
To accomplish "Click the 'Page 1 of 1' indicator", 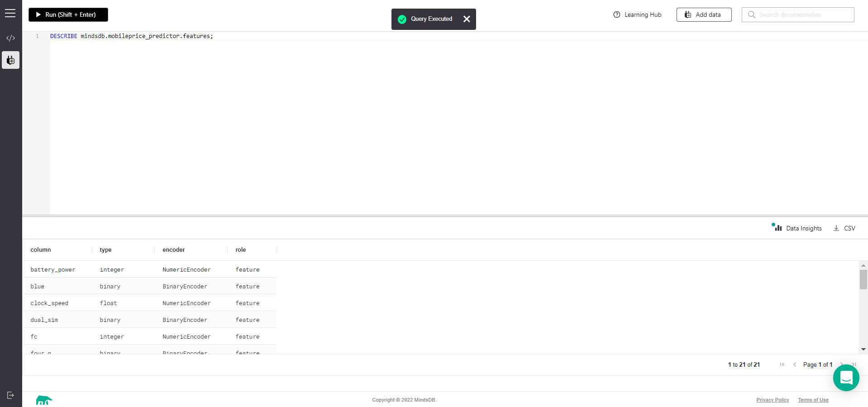I will pyautogui.click(x=818, y=364).
